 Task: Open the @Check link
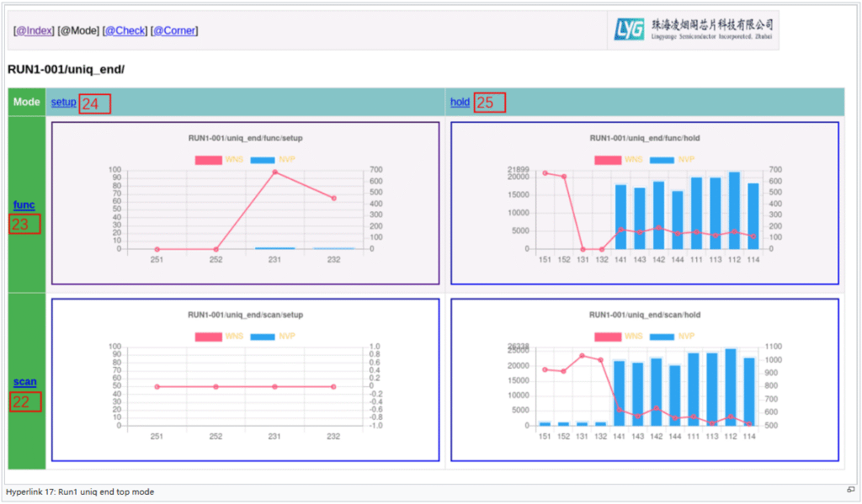click(x=125, y=31)
